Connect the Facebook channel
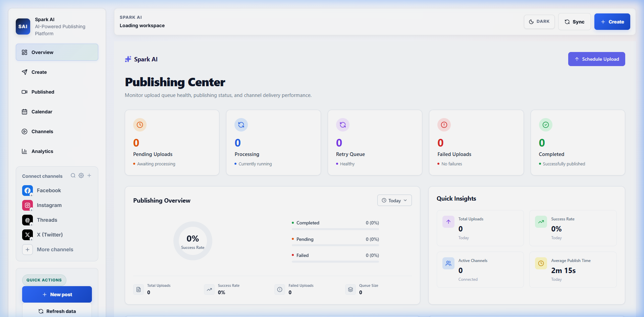Image resolution: width=644 pixels, height=317 pixels. coord(57,191)
